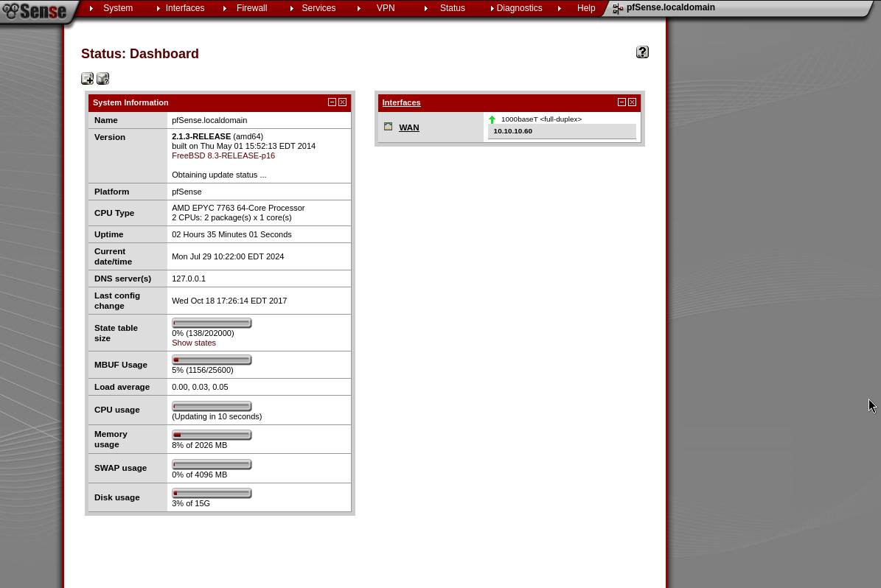The width and height of the screenshot is (881, 588).
Task: Open the help question mark icon
Action: coord(642,52)
